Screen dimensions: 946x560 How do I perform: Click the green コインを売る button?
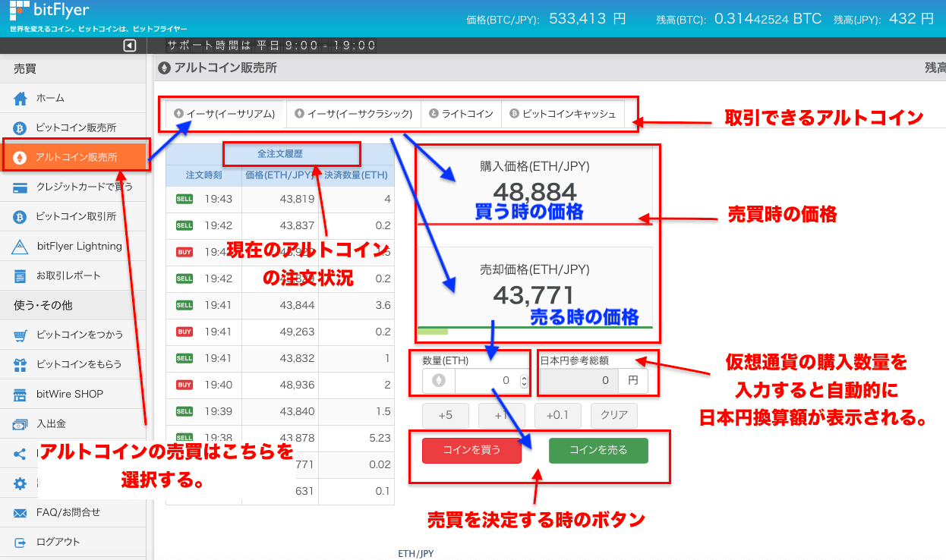(x=598, y=450)
